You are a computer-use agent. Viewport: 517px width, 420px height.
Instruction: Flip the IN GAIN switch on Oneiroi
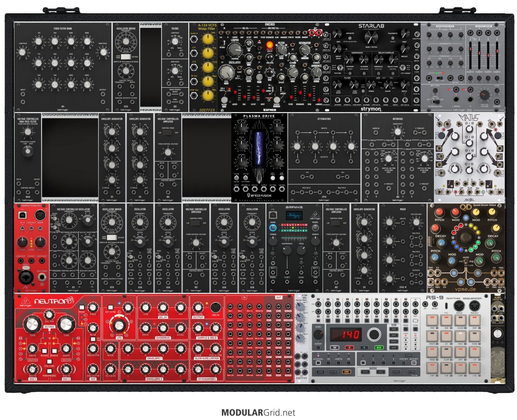(223, 43)
